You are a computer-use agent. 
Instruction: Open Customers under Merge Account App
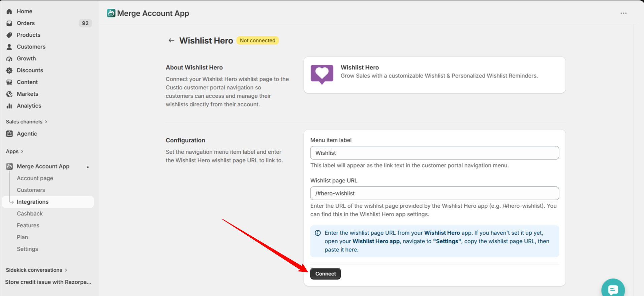tap(31, 190)
